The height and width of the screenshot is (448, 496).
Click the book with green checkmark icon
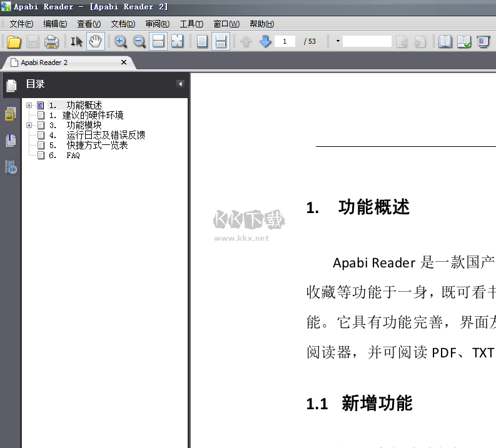tap(464, 41)
